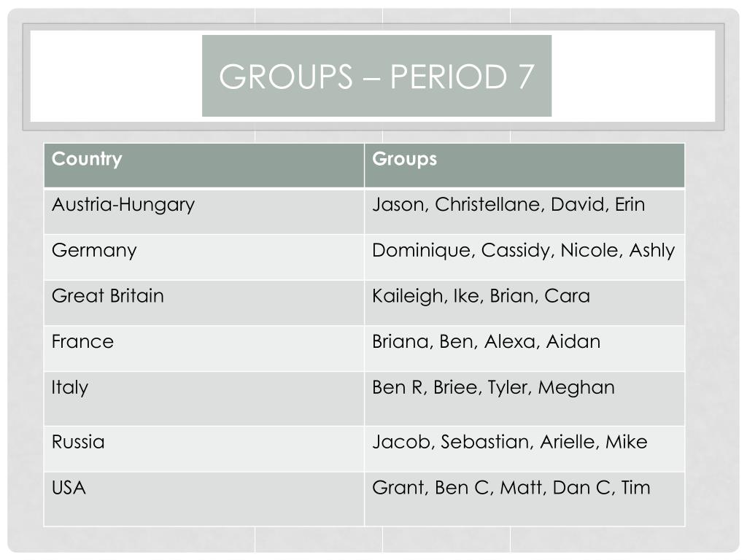The width and height of the screenshot is (747, 560).
Task: Select the Jacob, Sebastian, Arielle, Mike cell
Action: [x=525, y=448]
